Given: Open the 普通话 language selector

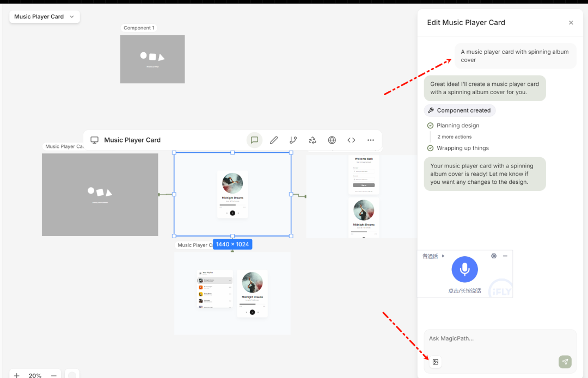Looking at the screenshot, I should [433, 256].
